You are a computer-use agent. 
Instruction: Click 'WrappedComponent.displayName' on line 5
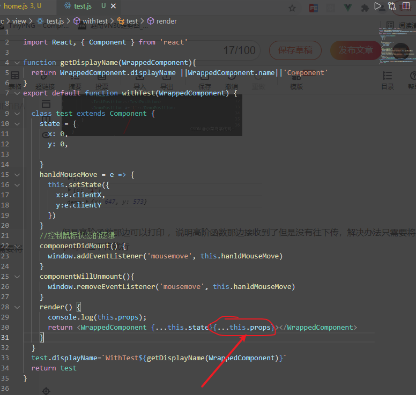(x=118, y=73)
